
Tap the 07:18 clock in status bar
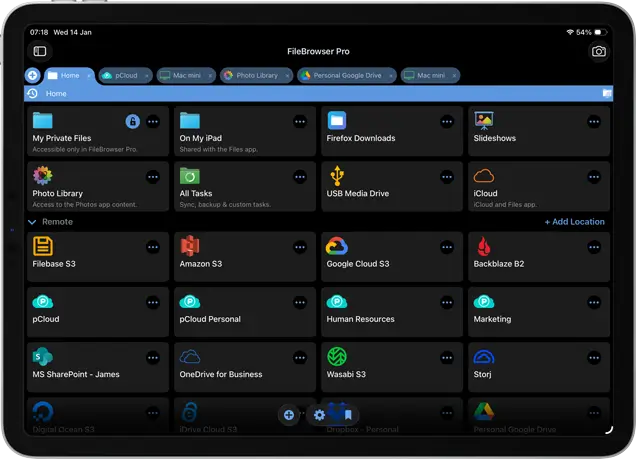tap(39, 32)
